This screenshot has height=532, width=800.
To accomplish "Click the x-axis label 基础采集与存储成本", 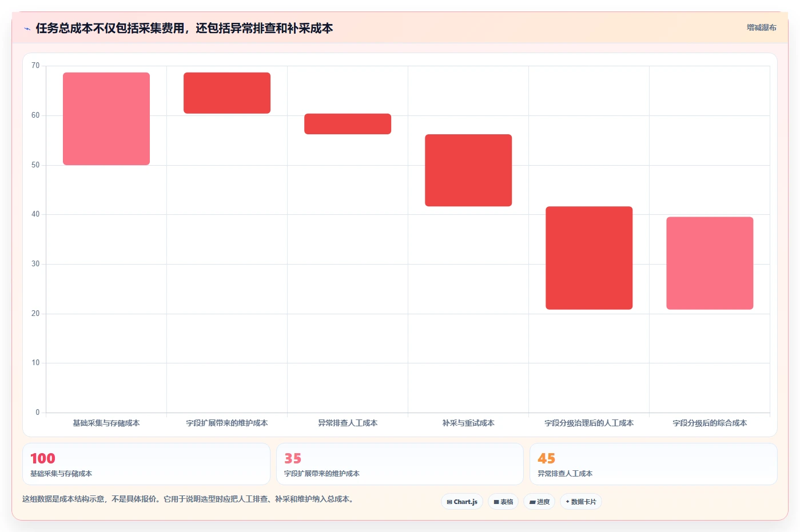I will pos(106,423).
